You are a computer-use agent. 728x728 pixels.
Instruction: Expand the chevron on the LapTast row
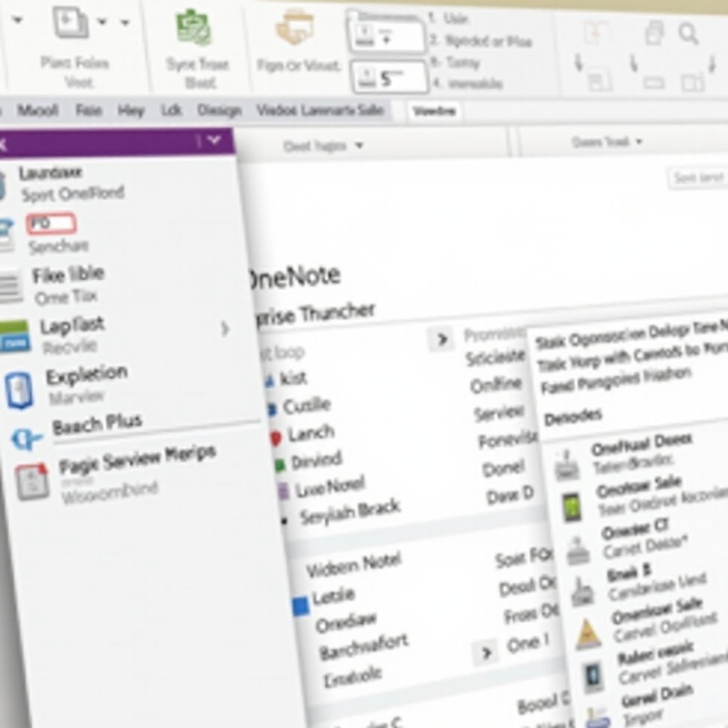click(225, 328)
